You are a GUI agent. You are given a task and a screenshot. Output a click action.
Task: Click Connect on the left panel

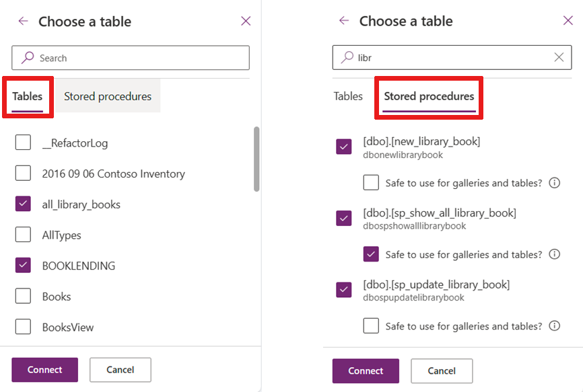click(44, 369)
